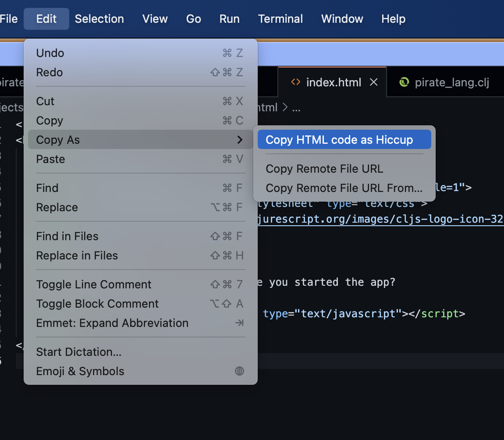The width and height of the screenshot is (504, 440).
Task: Expand the Copy As submenu arrow
Action: pos(239,140)
